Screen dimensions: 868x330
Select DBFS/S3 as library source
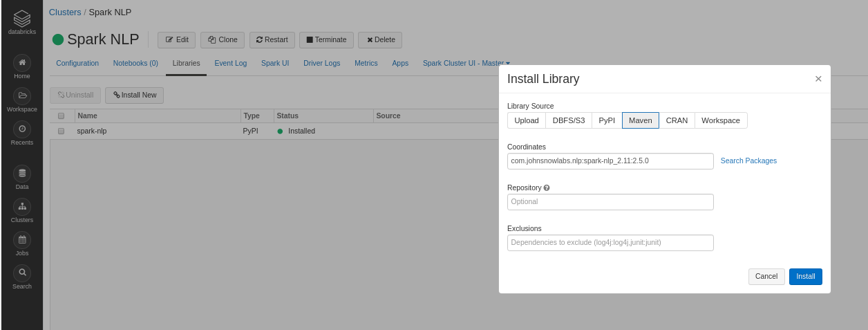569,120
